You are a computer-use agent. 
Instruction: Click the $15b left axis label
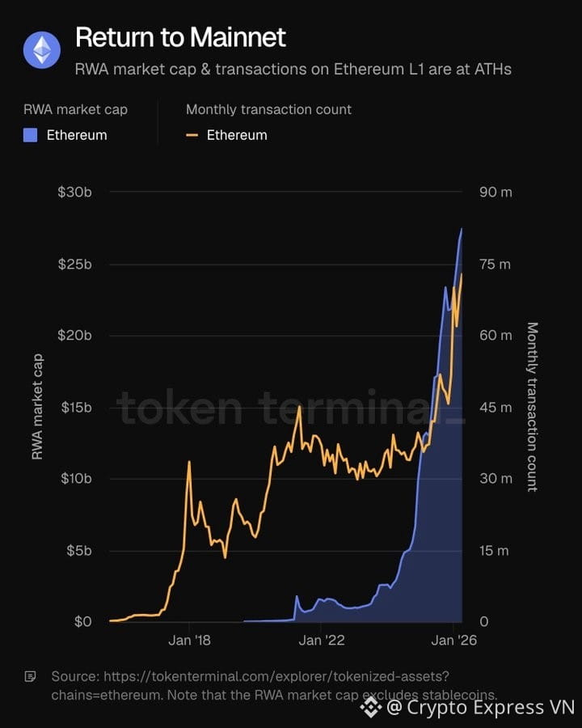click(77, 408)
